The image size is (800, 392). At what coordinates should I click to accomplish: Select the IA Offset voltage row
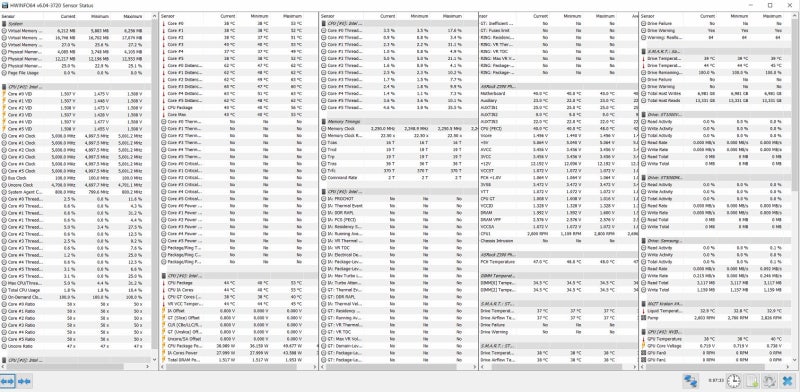239,311
